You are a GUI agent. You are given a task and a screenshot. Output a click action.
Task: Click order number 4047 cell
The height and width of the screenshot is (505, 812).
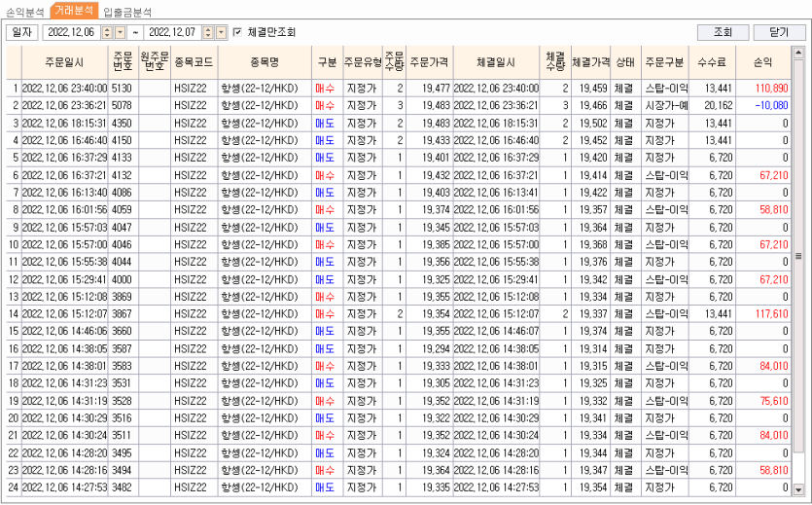[124, 228]
